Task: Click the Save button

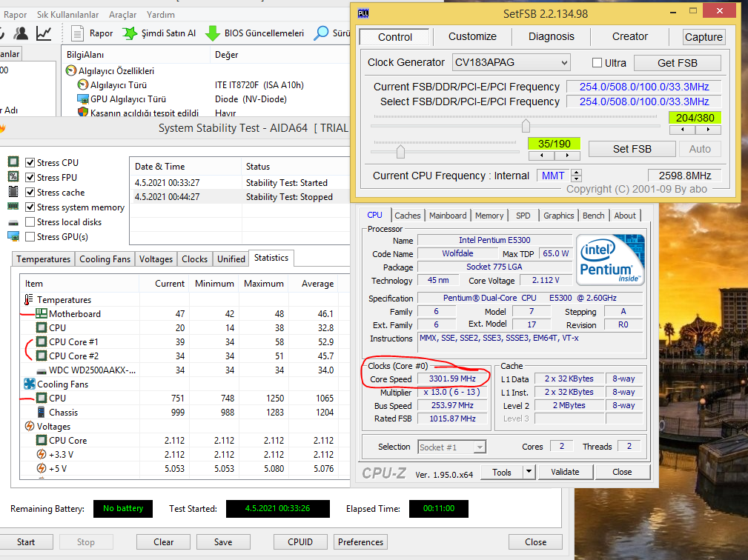Action: tap(223, 542)
